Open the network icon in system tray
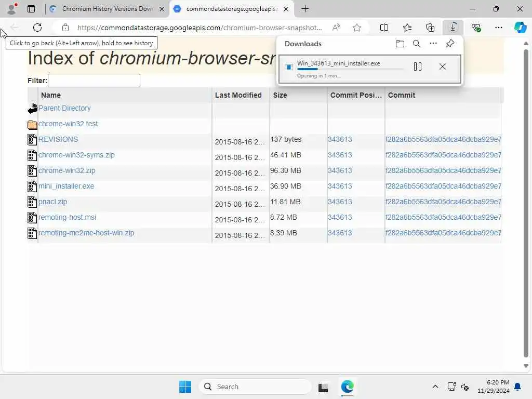 click(451, 387)
